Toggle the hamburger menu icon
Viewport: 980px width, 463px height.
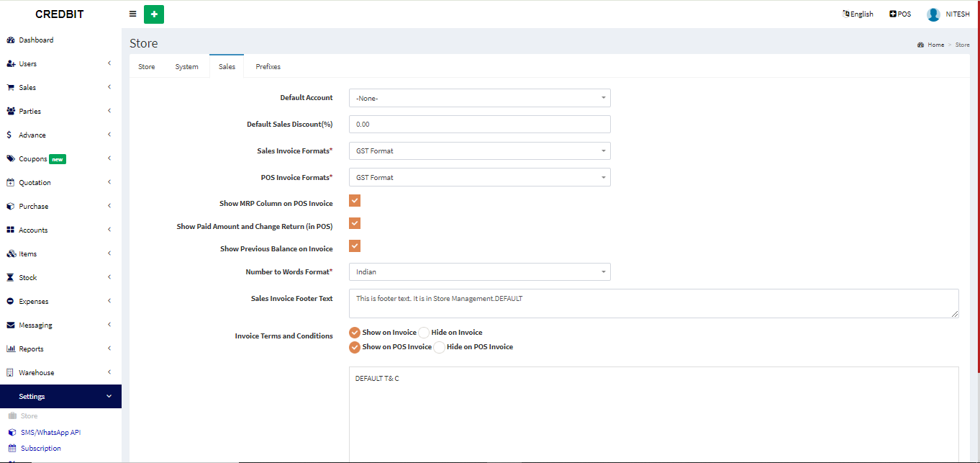pos(133,14)
